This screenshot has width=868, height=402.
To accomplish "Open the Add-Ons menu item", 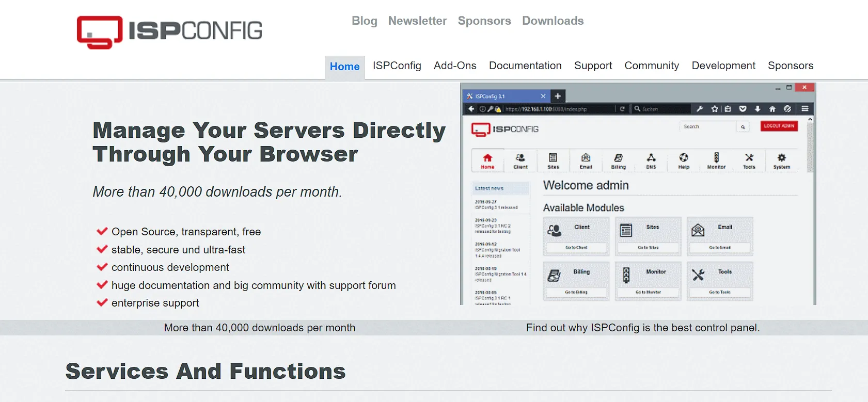I will pos(455,66).
